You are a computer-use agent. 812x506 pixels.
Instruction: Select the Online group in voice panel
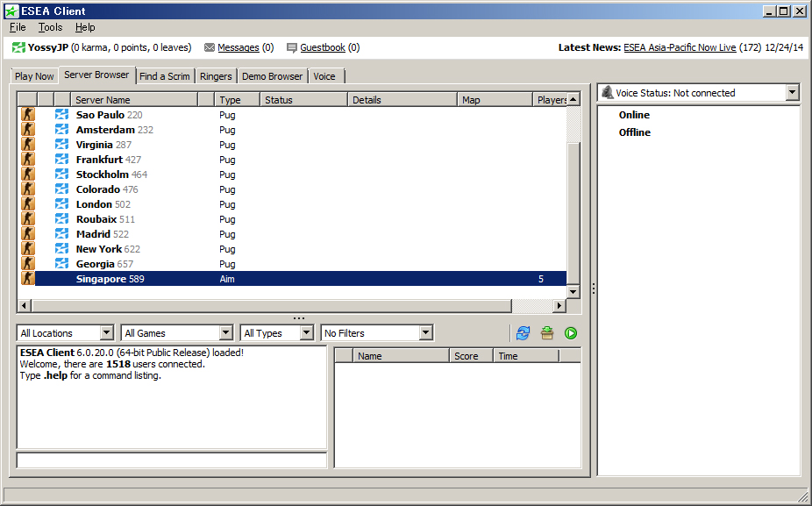coord(634,115)
